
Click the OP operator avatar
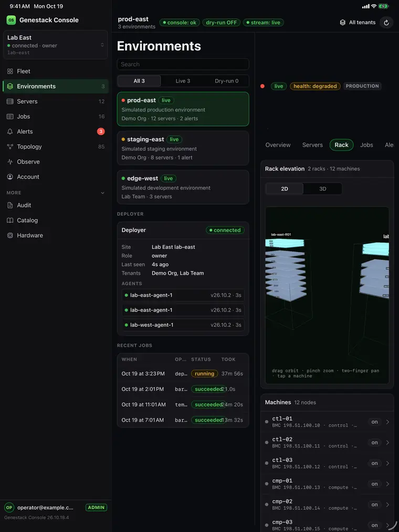point(9,507)
